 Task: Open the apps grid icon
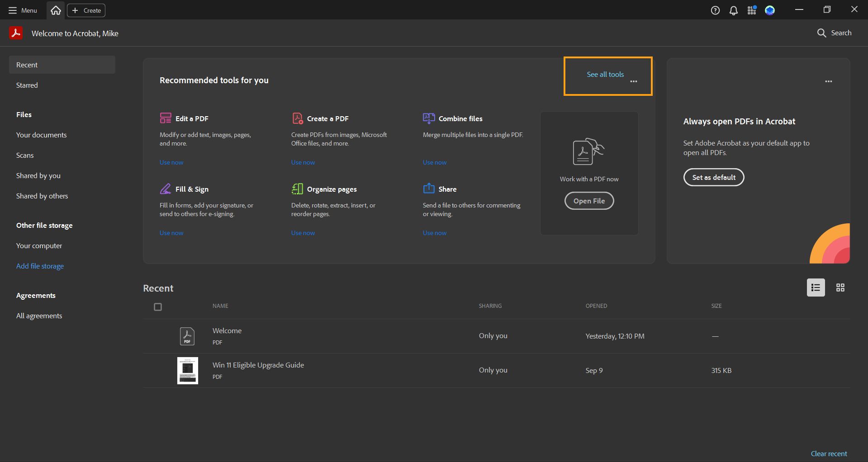tap(751, 10)
